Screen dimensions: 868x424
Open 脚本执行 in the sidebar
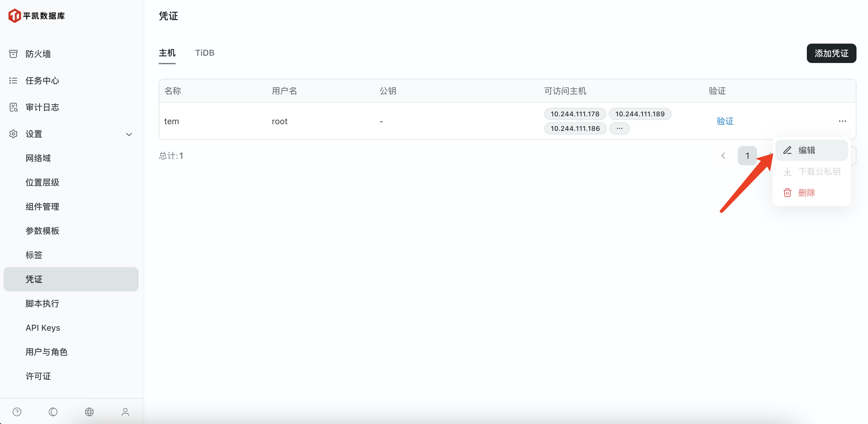coord(42,303)
